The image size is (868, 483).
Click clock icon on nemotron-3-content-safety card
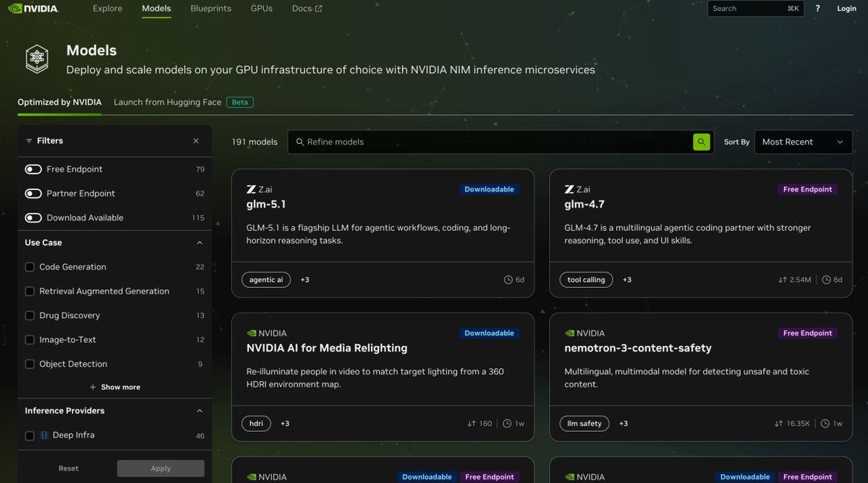[x=826, y=424]
